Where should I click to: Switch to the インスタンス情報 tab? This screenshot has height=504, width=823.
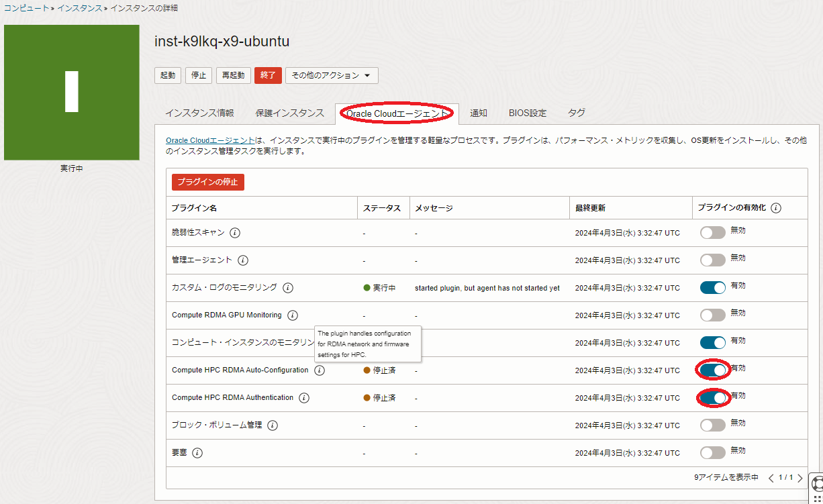coord(199,113)
